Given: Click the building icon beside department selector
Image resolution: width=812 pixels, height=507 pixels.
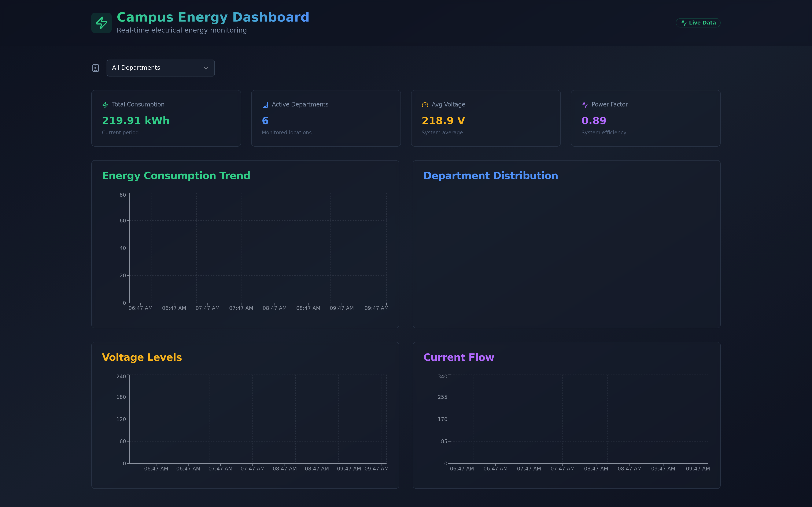Looking at the screenshot, I should click(96, 68).
